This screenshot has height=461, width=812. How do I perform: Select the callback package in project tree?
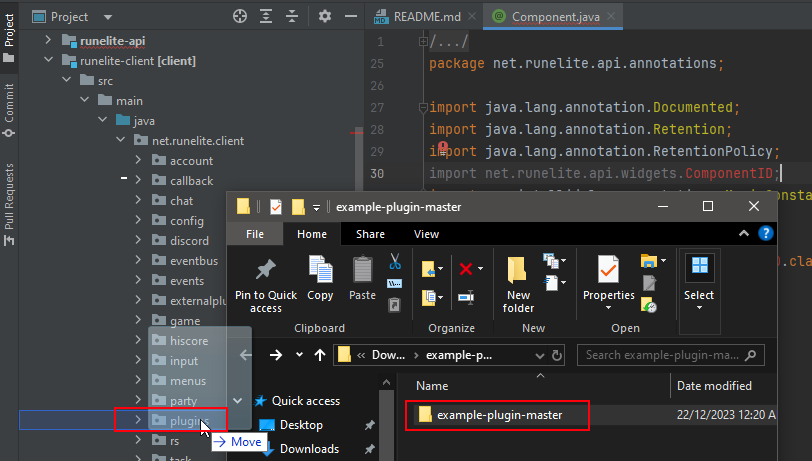[192, 180]
